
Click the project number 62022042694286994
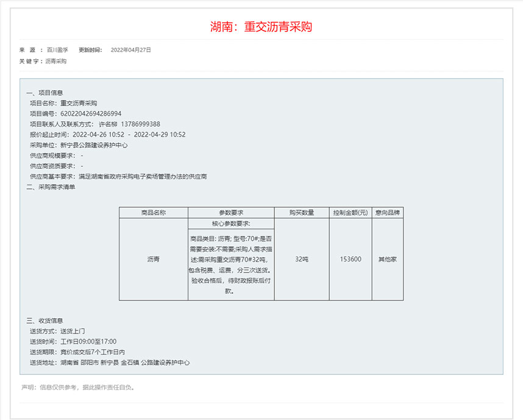coord(91,114)
